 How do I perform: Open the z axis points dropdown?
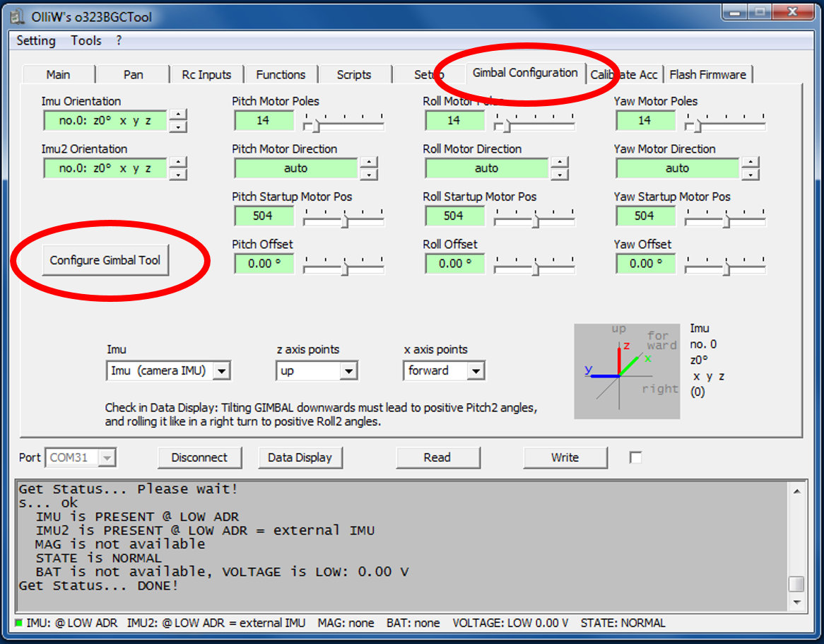[x=348, y=371]
